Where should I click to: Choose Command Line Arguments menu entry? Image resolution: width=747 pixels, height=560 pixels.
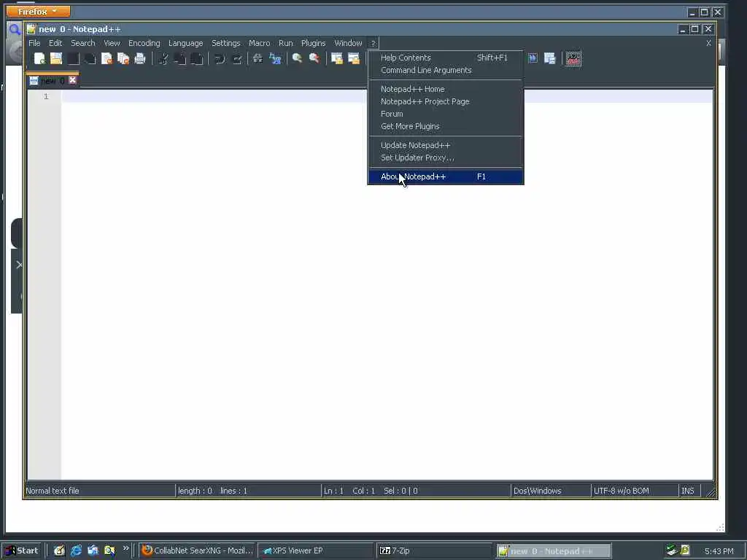point(446,70)
